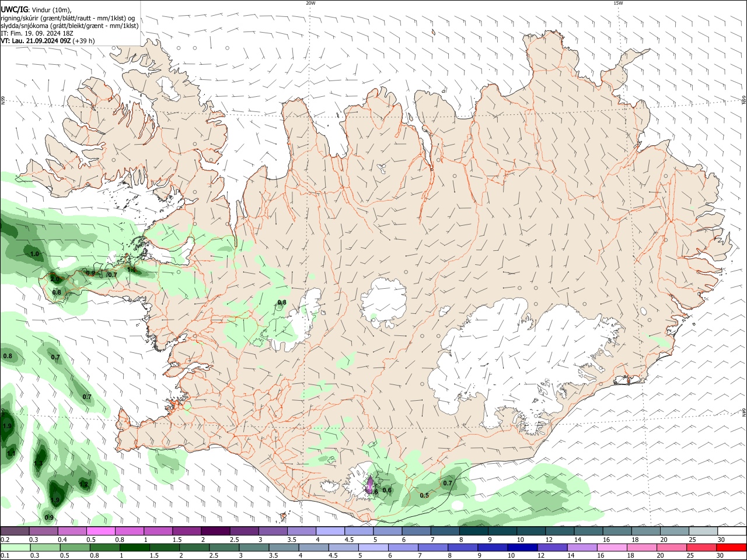Click the 0.2 label in upper legend row
This screenshot has height=560, width=747.
pyautogui.click(x=5, y=540)
